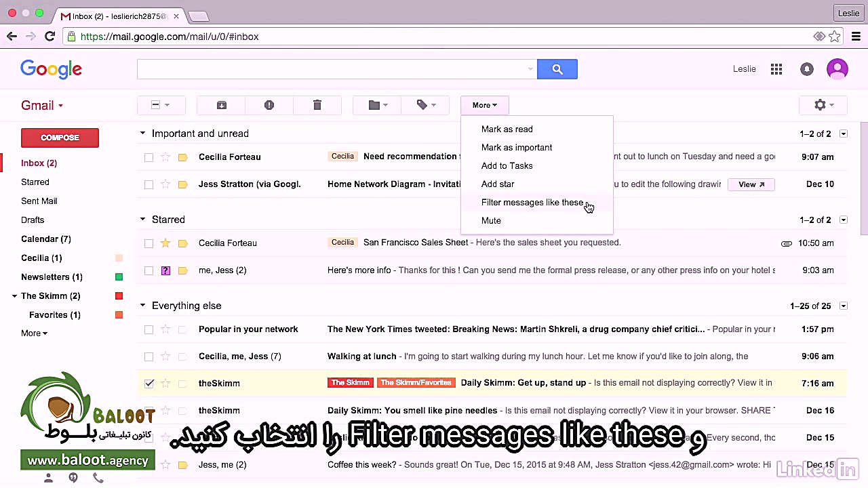Open the Google apps grid
The height and width of the screenshot is (488, 868).
776,69
